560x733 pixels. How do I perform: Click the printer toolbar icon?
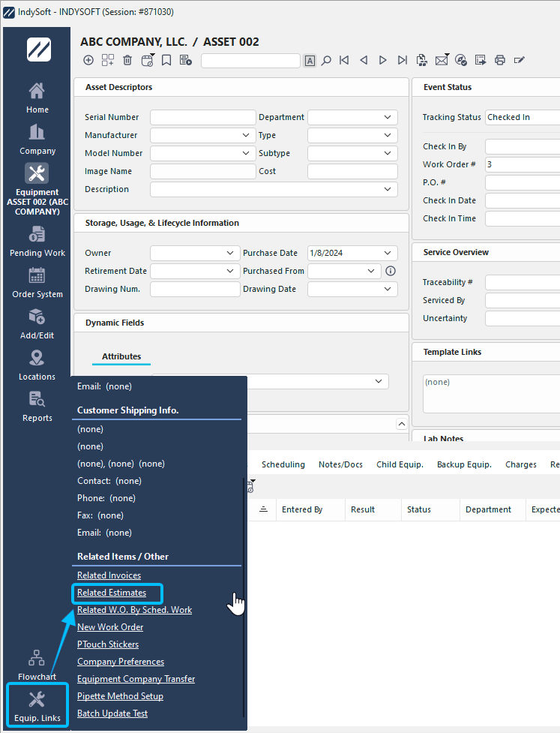tap(500, 60)
